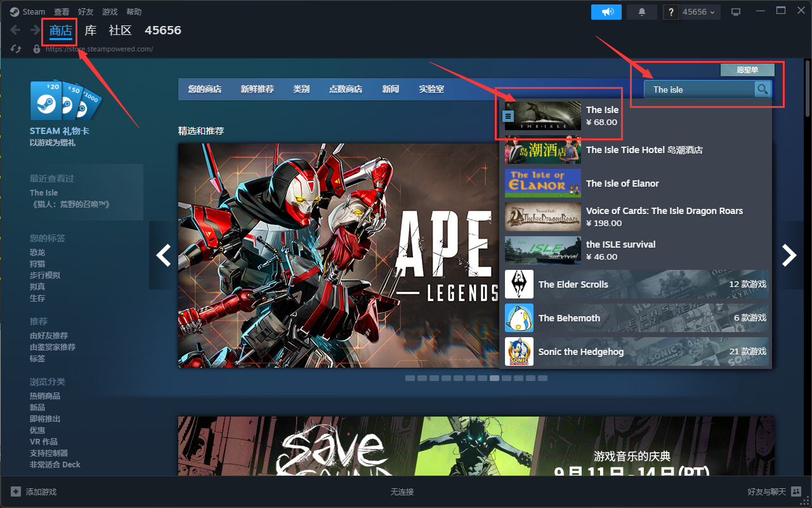The image size is (812, 508).
Task: Select The Isle Tide Hotel result
Action: [x=636, y=150]
